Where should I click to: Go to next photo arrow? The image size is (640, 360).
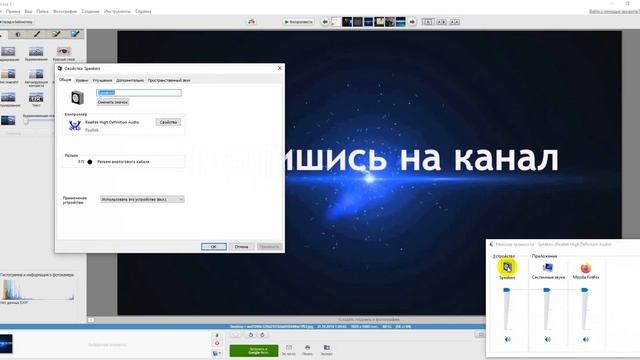coord(412,22)
